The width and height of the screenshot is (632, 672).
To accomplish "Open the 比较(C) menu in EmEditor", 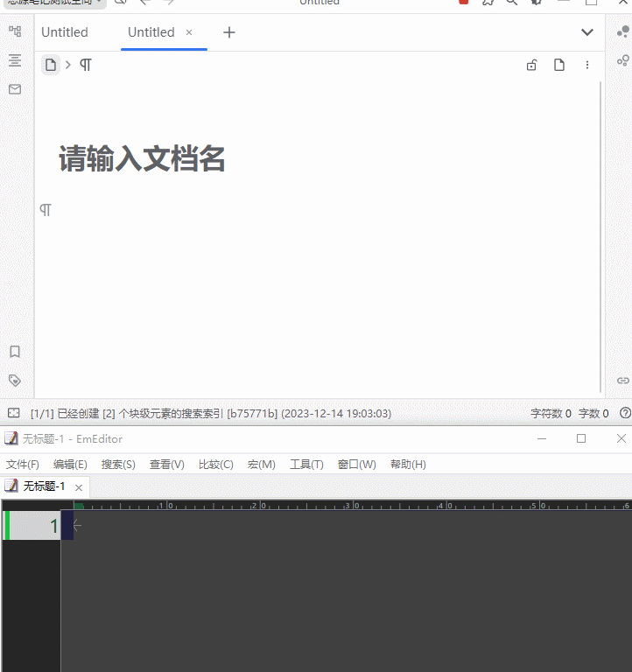I will 215,465.
